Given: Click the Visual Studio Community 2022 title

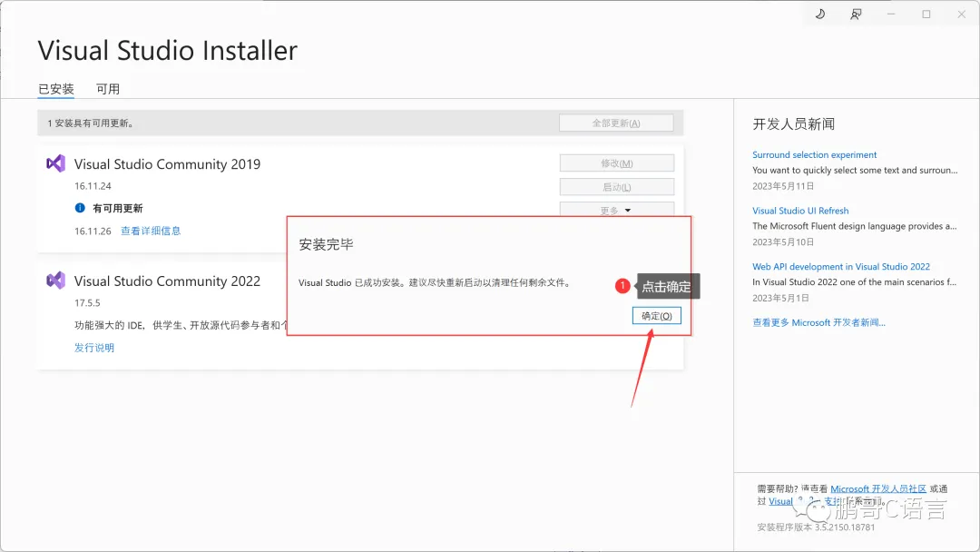Looking at the screenshot, I should pos(168,281).
